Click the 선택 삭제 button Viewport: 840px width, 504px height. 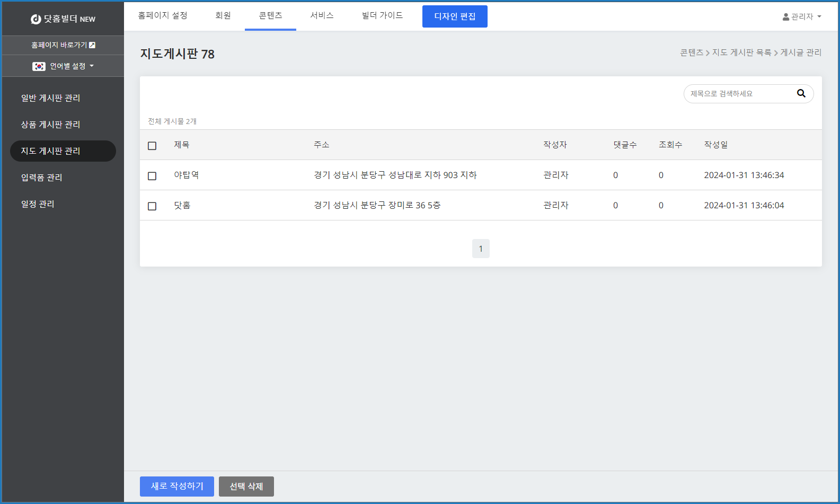(246, 486)
